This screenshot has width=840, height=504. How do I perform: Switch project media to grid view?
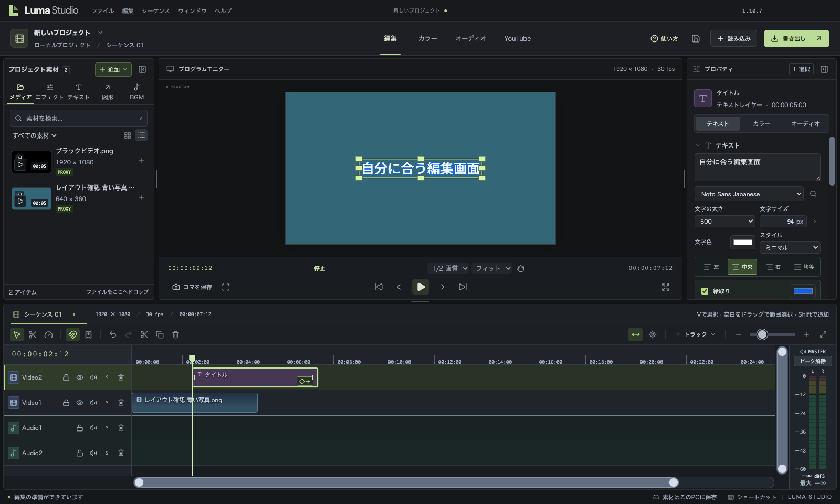128,135
